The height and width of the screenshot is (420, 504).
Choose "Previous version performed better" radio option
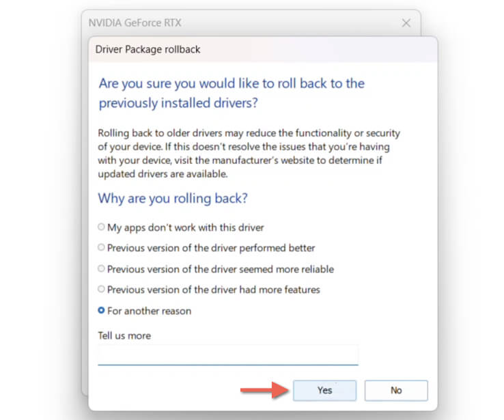(102, 248)
